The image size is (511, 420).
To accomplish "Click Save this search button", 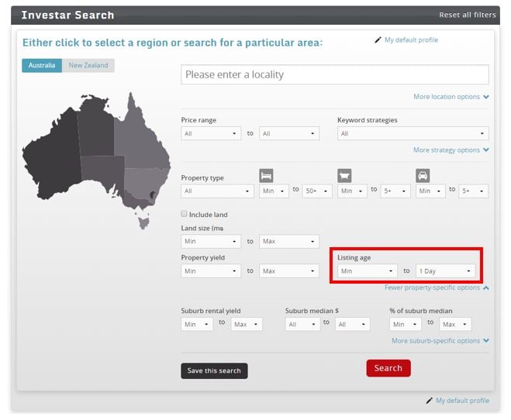I will [x=214, y=371].
